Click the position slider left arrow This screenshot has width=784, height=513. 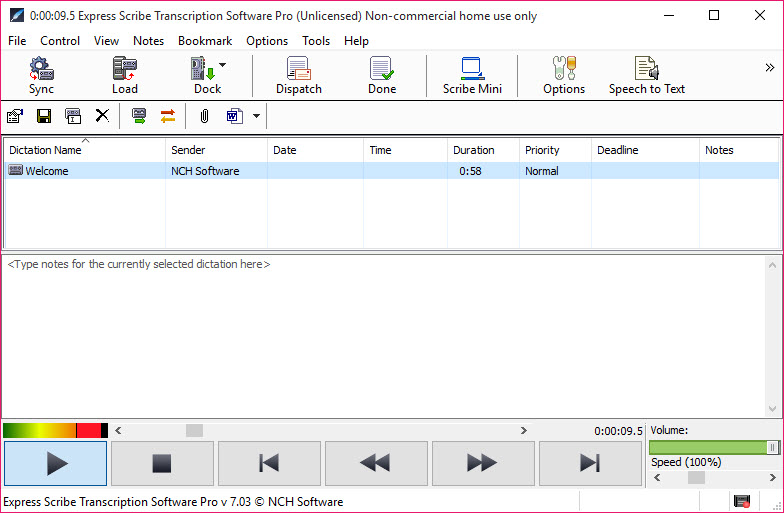(x=118, y=430)
